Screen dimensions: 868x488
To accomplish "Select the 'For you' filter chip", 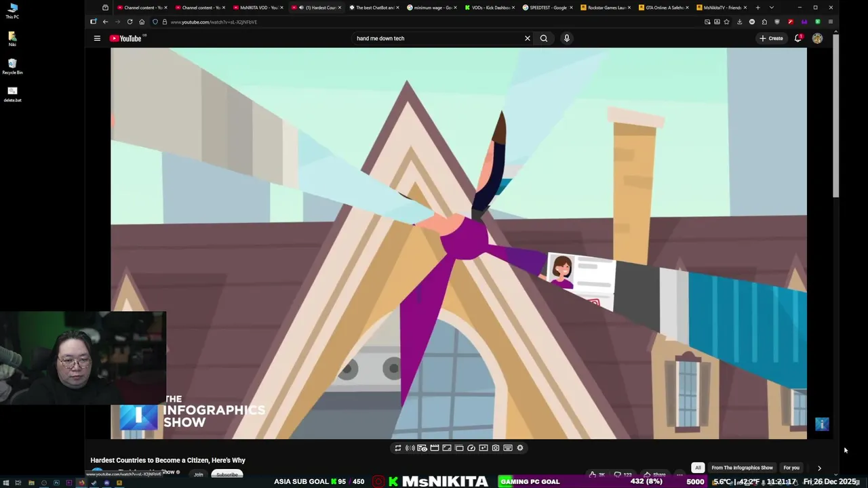I will click(791, 468).
